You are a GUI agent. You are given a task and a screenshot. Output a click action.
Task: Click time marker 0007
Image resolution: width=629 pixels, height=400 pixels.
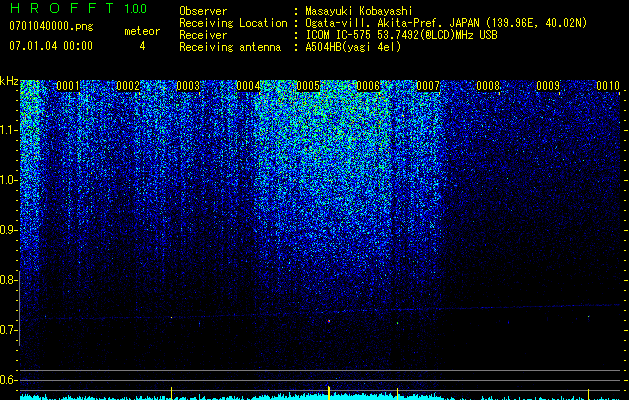pyautogui.click(x=428, y=86)
